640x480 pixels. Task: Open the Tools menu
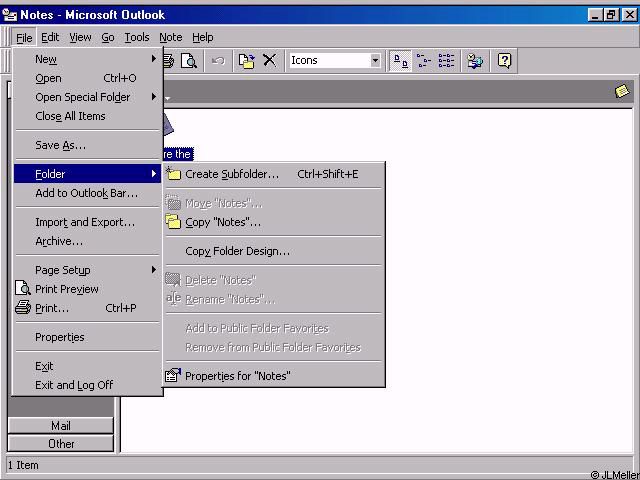pos(137,38)
